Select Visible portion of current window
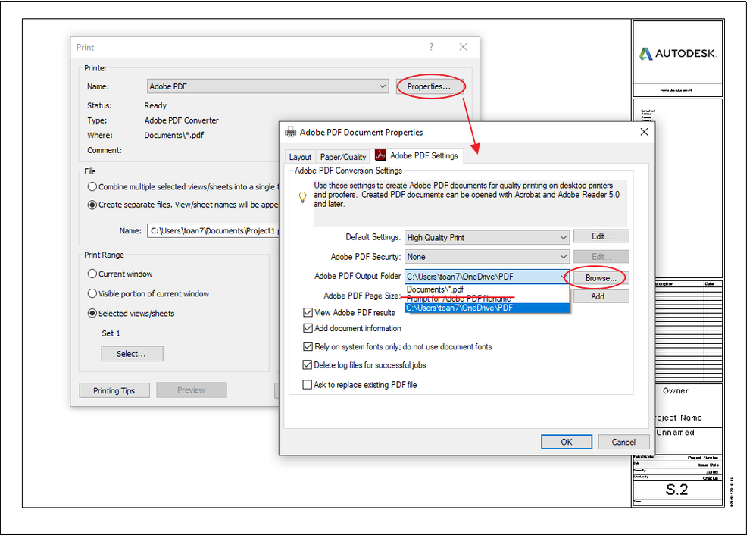Screen dimensions: 756x535 pos(92,293)
